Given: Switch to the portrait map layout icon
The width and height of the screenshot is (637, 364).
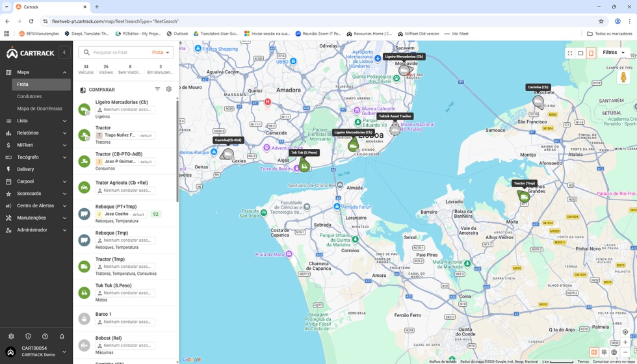Looking at the screenshot, I should (591, 53).
